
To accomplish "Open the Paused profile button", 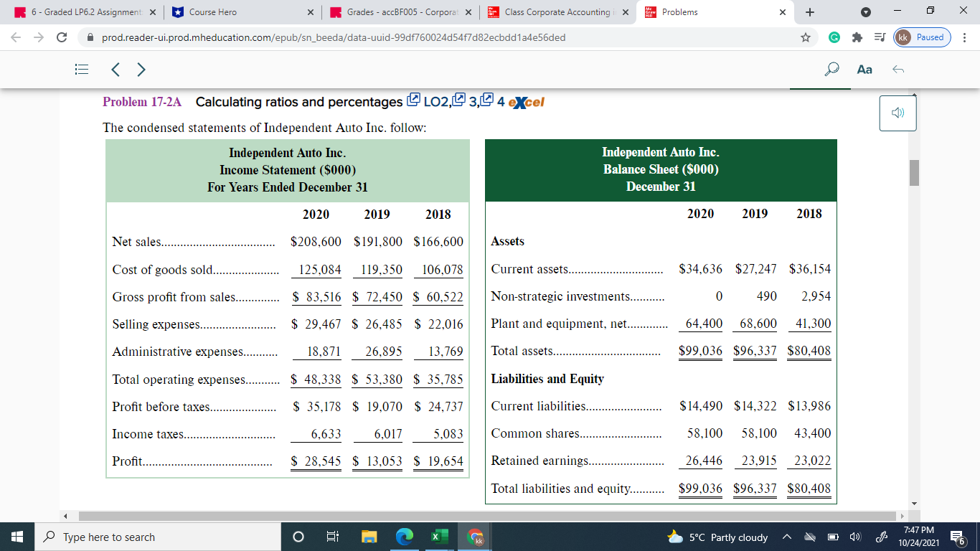I will [922, 37].
